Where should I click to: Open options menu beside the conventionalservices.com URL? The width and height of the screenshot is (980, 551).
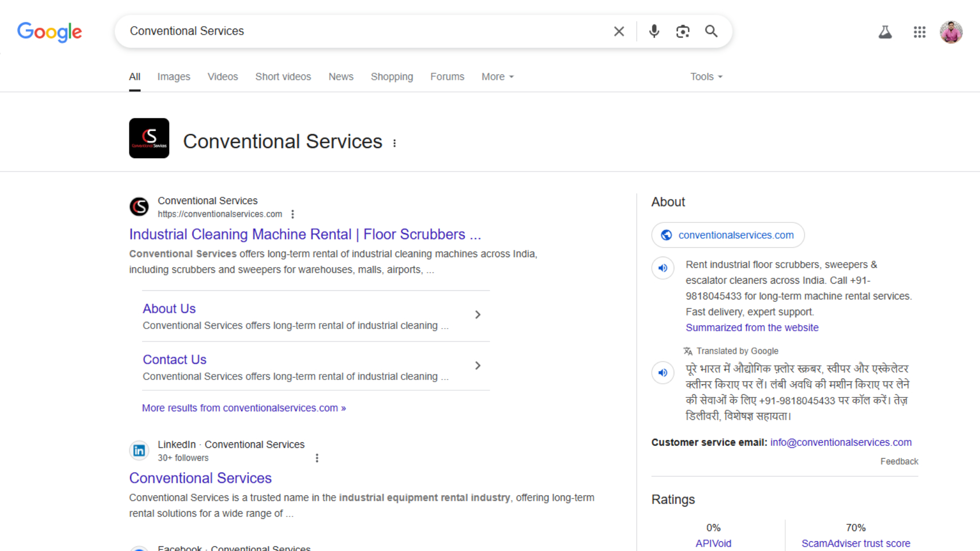coord(292,214)
